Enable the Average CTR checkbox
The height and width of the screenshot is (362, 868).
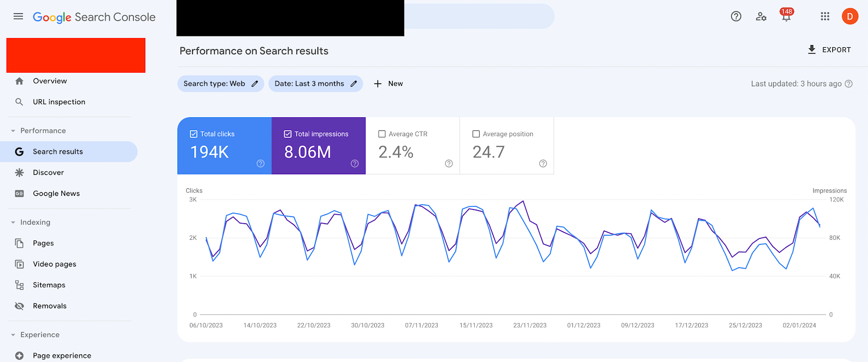pos(382,134)
